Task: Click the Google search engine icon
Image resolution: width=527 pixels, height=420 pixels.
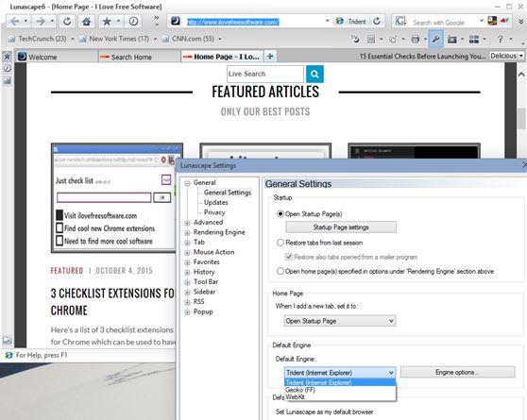Action: [x=399, y=21]
